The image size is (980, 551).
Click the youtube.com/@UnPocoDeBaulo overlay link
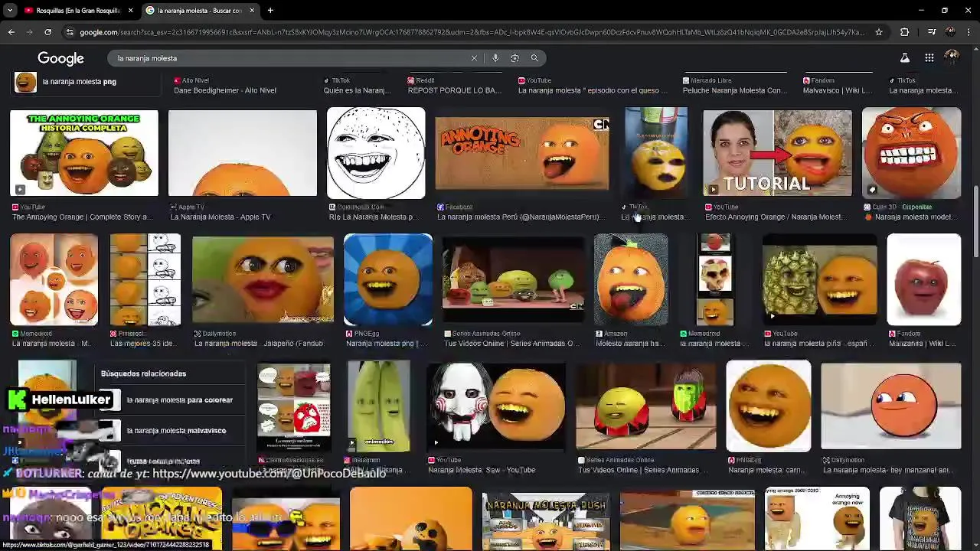pos(269,474)
